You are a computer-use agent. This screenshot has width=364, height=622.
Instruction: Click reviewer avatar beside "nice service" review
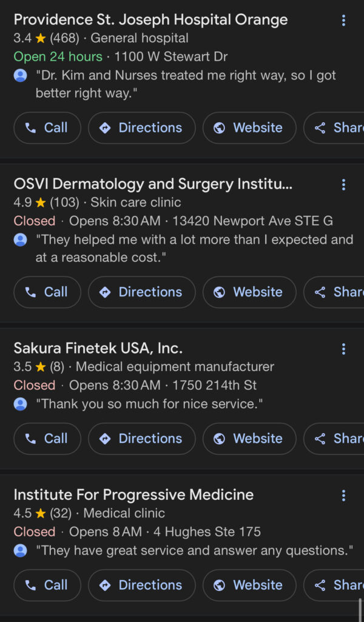(21, 404)
